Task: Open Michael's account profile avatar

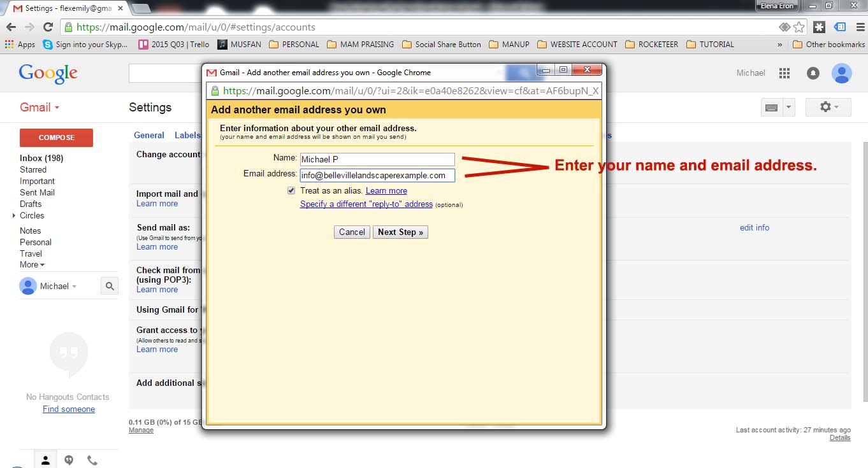Action: pyautogui.click(x=841, y=73)
